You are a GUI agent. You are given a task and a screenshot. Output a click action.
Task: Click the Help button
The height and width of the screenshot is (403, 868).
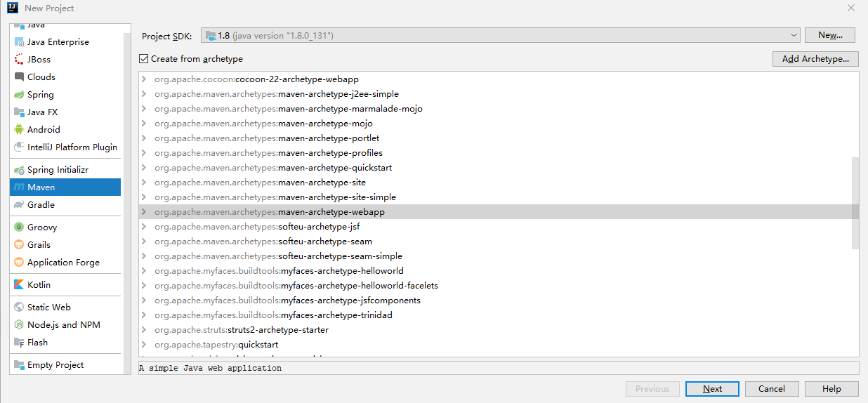(831, 389)
